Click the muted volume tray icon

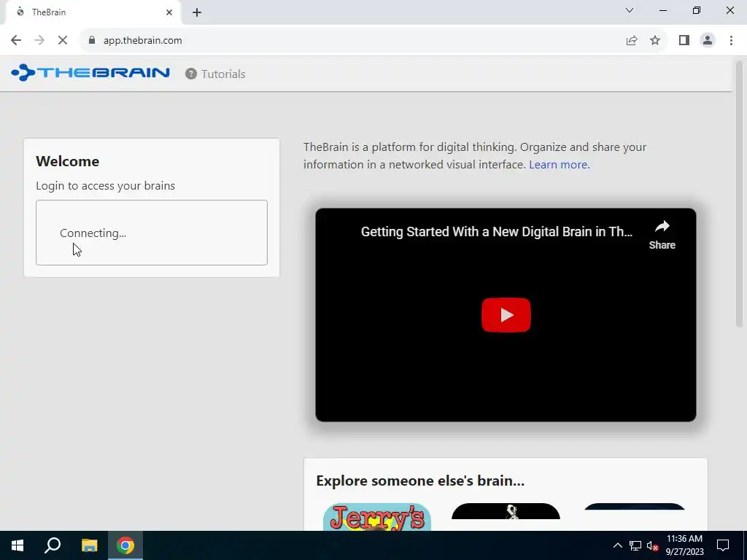pyautogui.click(x=652, y=545)
